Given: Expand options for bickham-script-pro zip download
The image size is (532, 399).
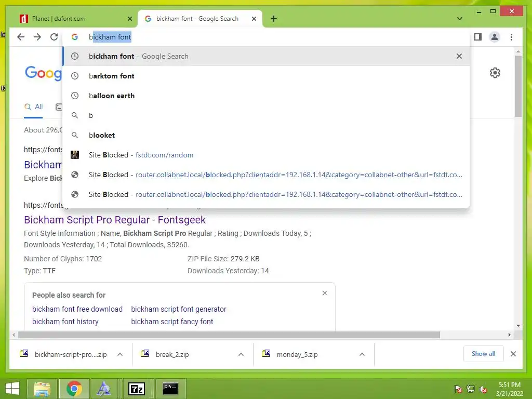Looking at the screenshot, I should pyautogui.click(x=120, y=354).
